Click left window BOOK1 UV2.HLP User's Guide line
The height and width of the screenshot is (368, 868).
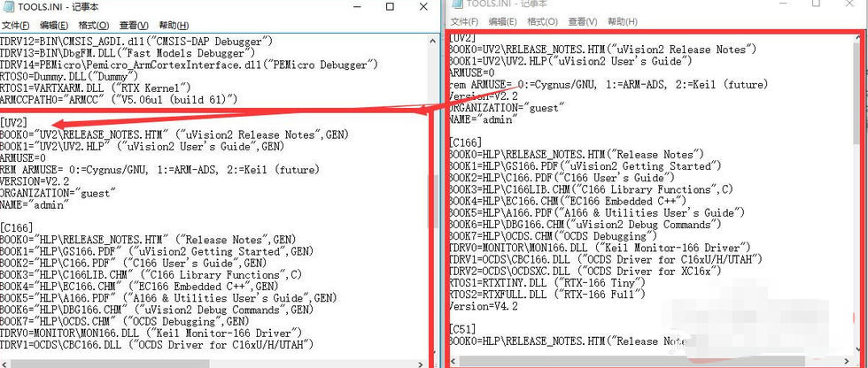(x=142, y=146)
